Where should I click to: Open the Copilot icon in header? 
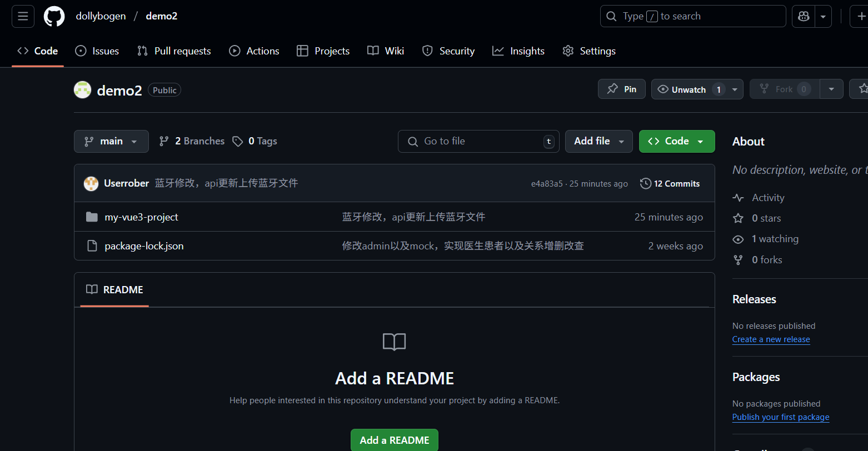point(804,17)
